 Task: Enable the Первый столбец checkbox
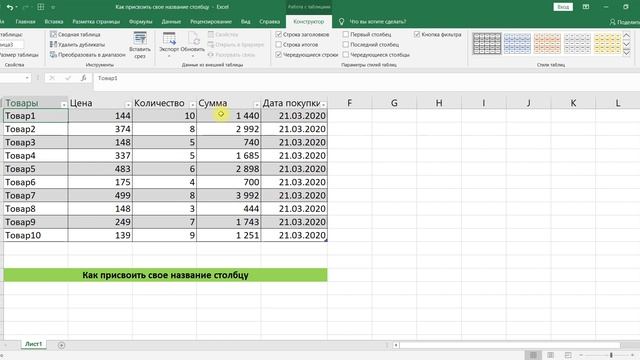coord(346,34)
